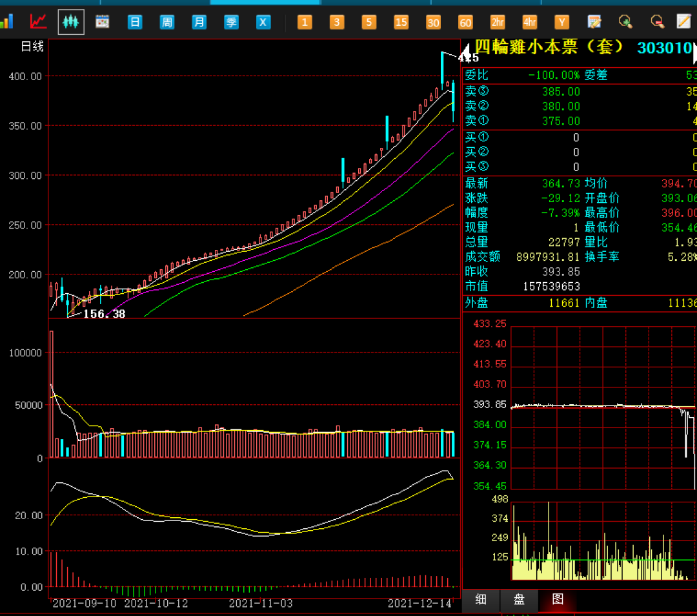This screenshot has width=697, height=616.
Task: Switch to daily period 日
Action: pos(135,22)
